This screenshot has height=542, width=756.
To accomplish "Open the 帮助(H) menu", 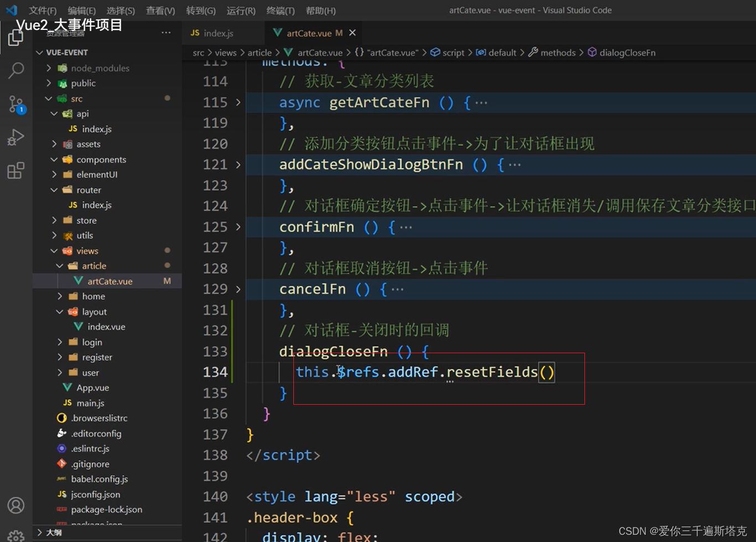I will [x=321, y=11].
